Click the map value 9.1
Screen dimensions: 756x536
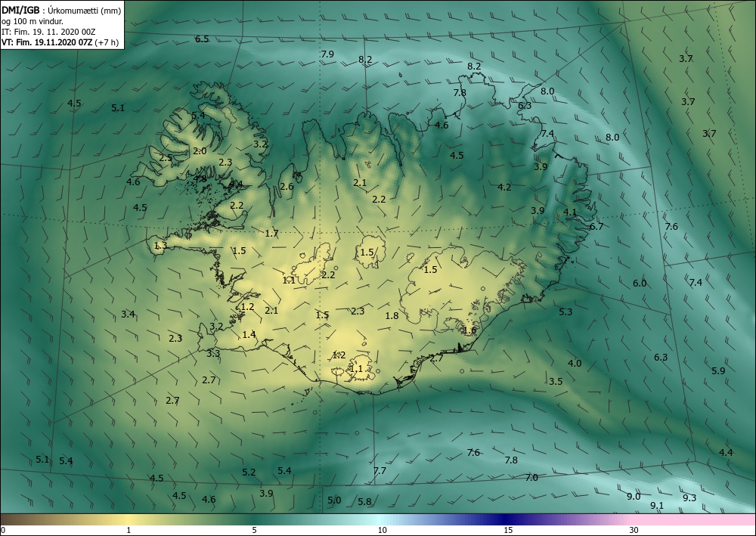click(x=657, y=506)
